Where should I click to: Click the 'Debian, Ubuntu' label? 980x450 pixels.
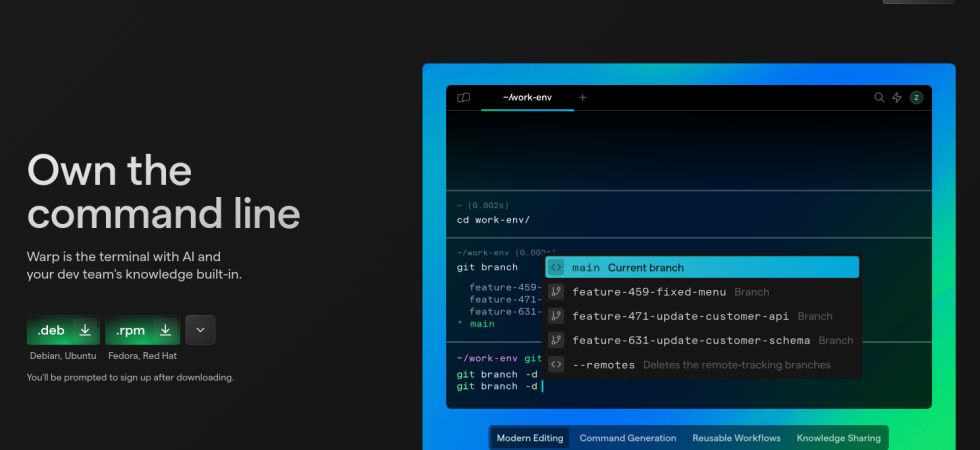point(63,356)
